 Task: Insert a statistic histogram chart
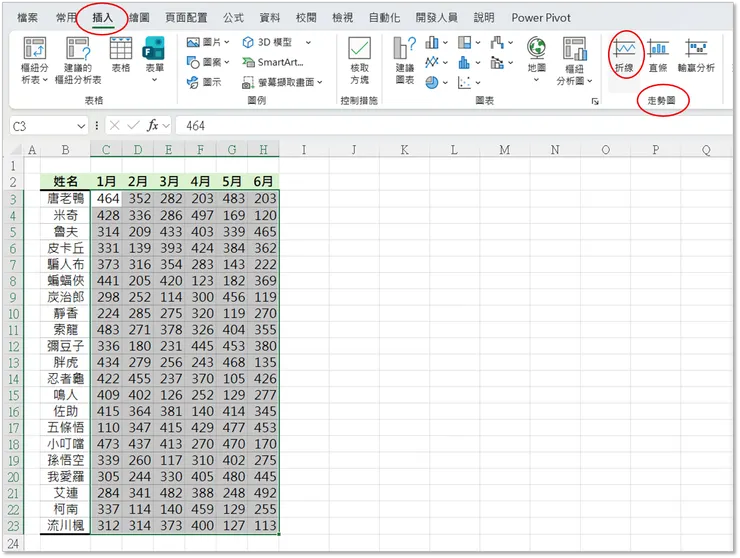(x=464, y=62)
